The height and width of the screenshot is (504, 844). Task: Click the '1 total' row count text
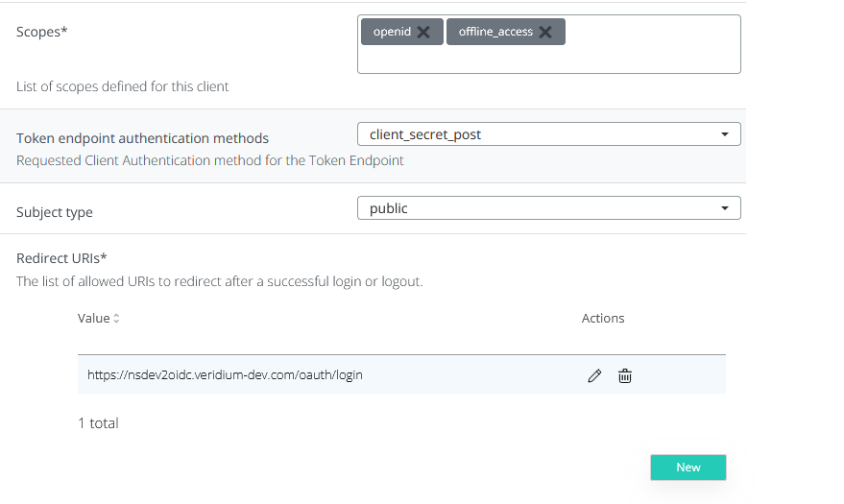(98, 422)
